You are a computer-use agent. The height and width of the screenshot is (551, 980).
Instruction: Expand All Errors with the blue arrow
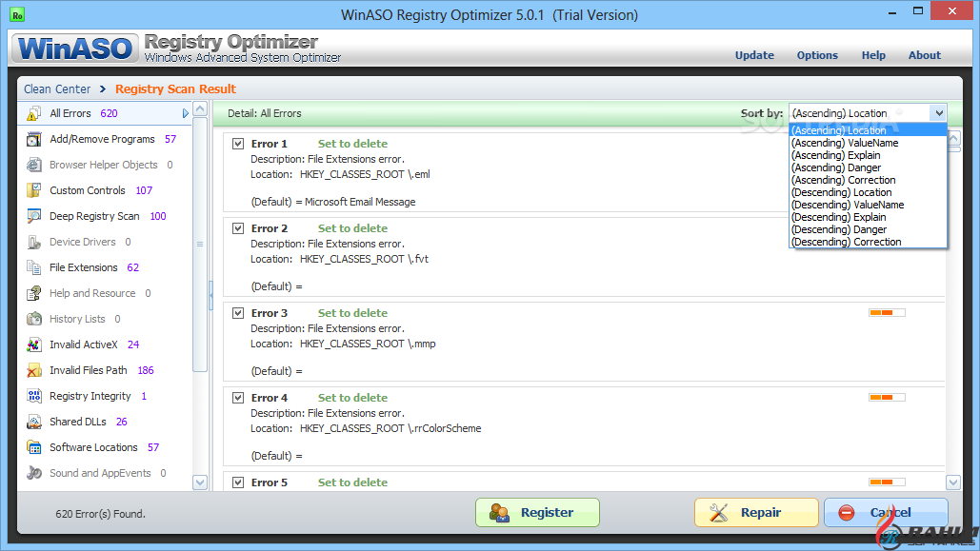tap(185, 113)
